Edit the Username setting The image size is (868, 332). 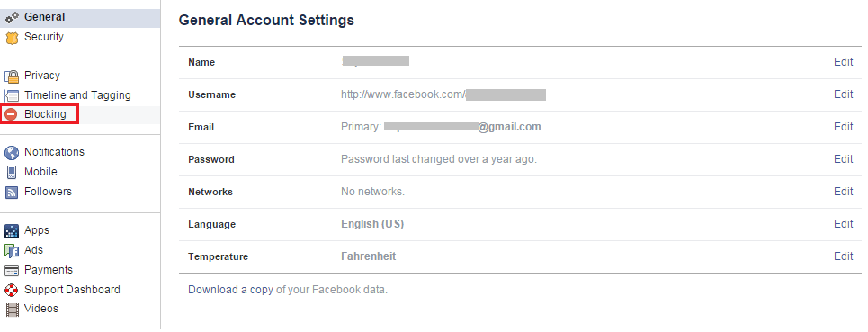(x=843, y=94)
